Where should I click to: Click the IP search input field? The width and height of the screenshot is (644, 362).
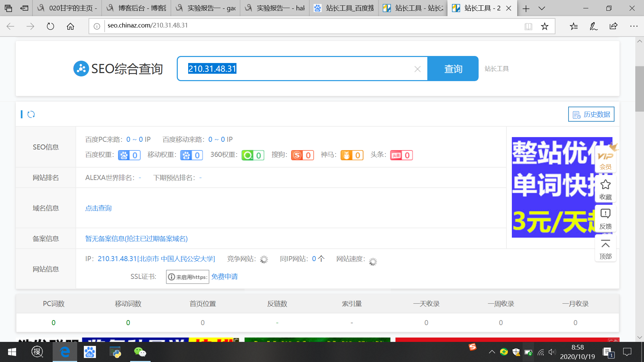tap(302, 69)
